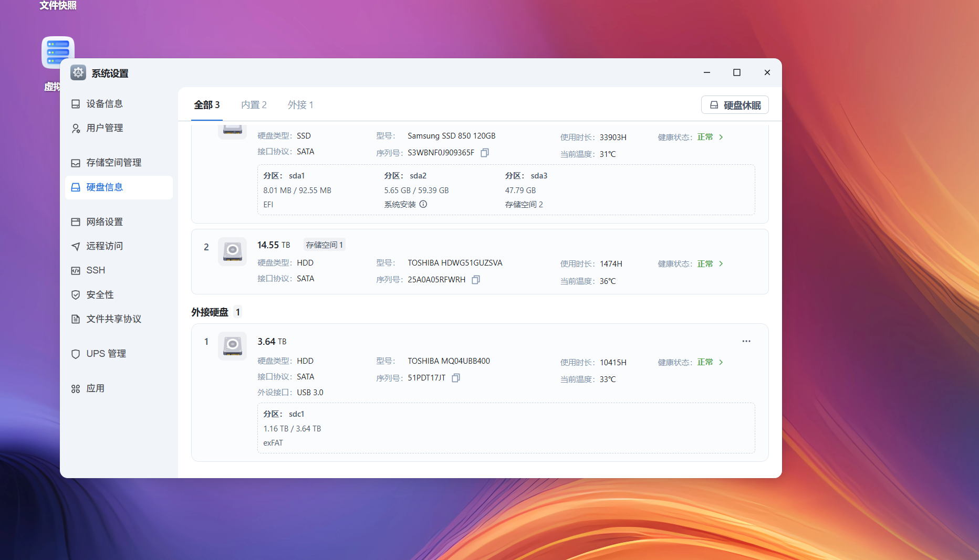Click the SSH terminal icon in sidebar
The image size is (979, 560).
pos(76,271)
